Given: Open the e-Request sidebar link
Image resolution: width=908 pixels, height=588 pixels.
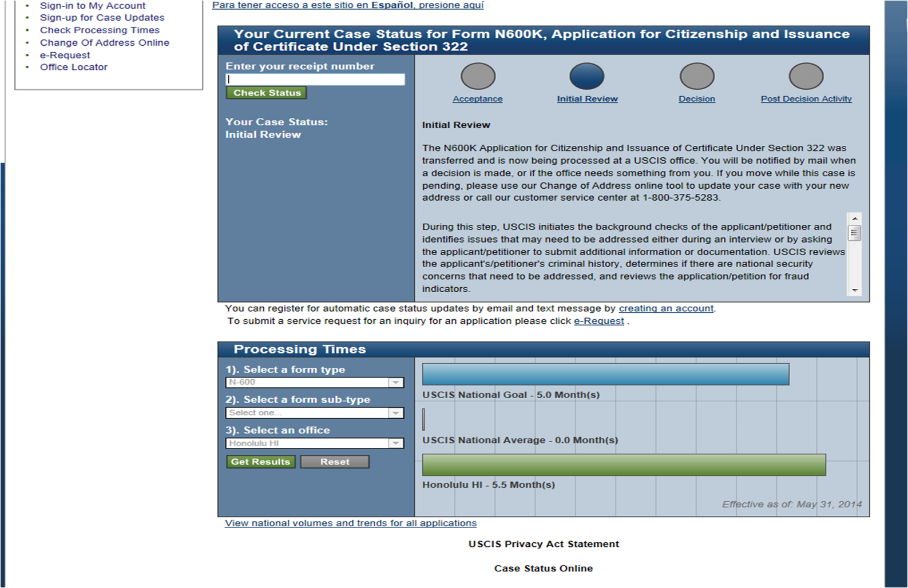Looking at the screenshot, I should pyautogui.click(x=65, y=55).
